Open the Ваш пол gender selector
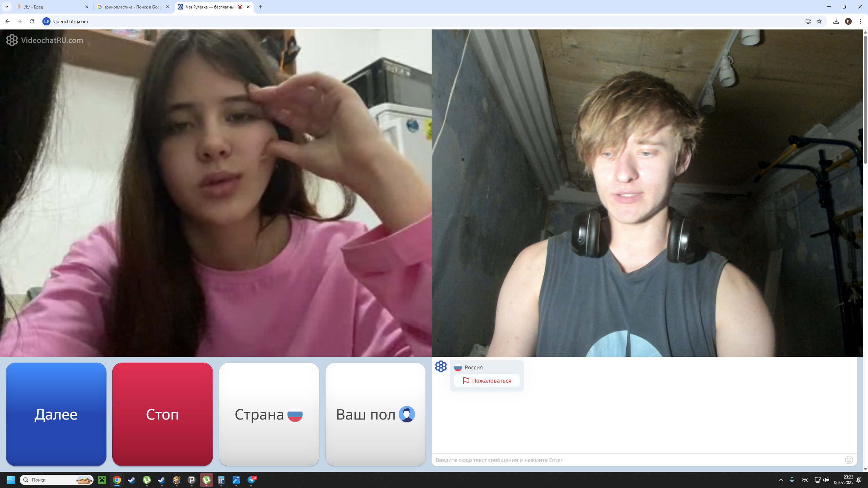 [x=375, y=414]
